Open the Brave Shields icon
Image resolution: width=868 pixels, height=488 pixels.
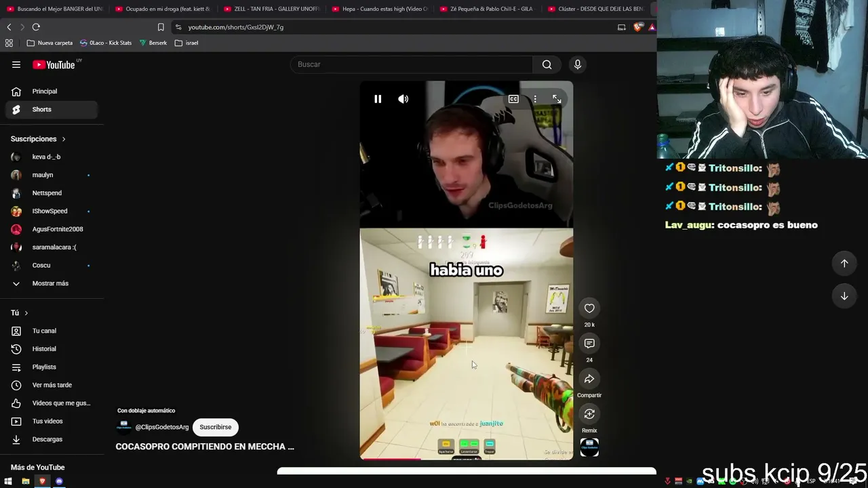pyautogui.click(x=637, y=27)
